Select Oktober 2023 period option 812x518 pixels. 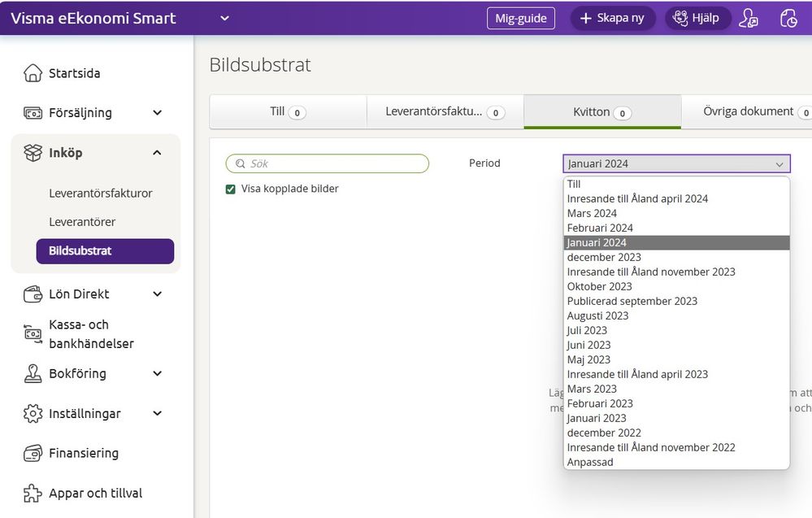tap(676, 286)
